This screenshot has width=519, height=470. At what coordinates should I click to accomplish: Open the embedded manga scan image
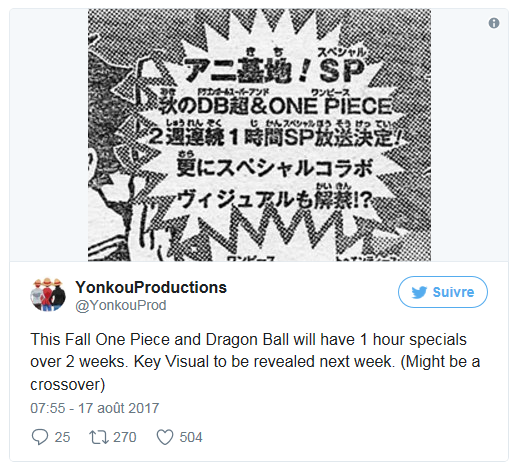tap(259, 135)
